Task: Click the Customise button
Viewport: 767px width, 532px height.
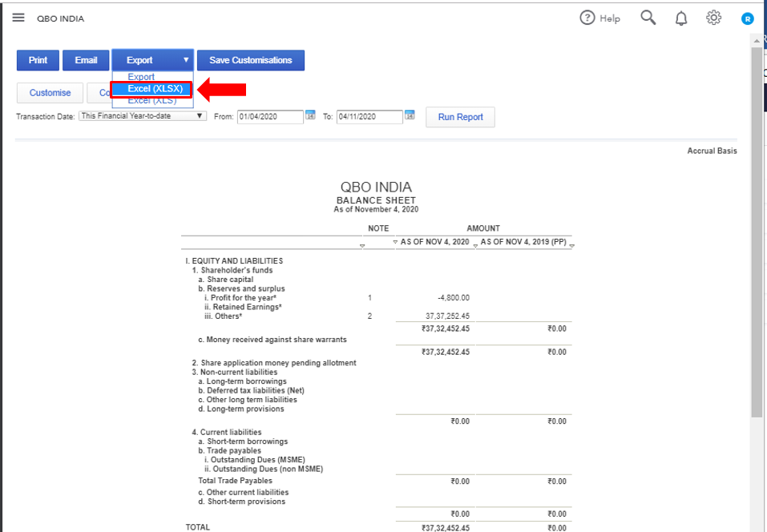Action: point(50,93)
